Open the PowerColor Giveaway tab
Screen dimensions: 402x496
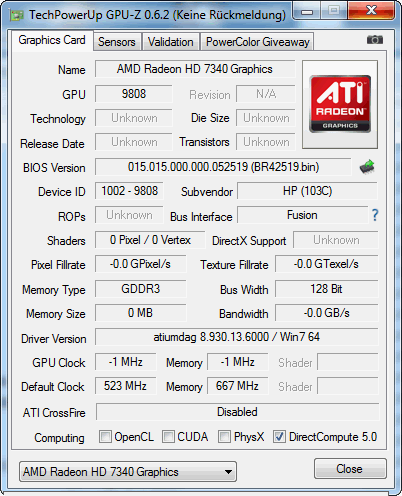pos(257,42)
